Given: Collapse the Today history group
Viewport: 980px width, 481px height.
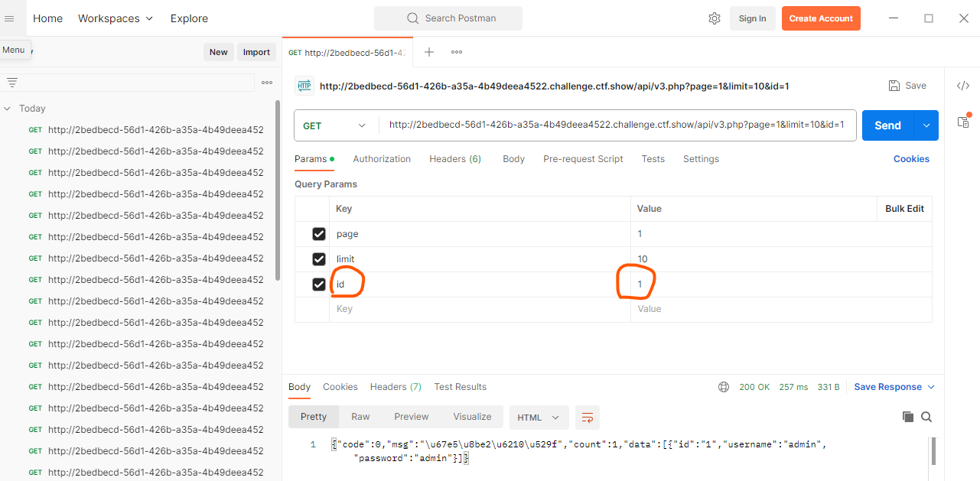Looking at the screenshot, I should (x=8, y=109).
